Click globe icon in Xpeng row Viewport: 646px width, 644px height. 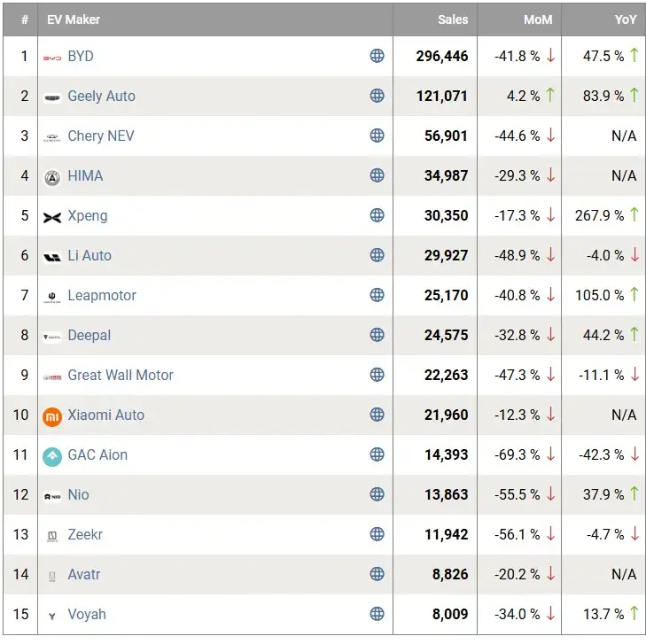[x=377, y=215]
